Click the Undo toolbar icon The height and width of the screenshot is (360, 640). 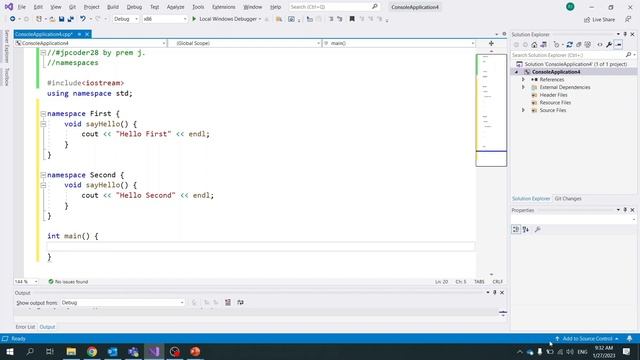click(83, 19)
